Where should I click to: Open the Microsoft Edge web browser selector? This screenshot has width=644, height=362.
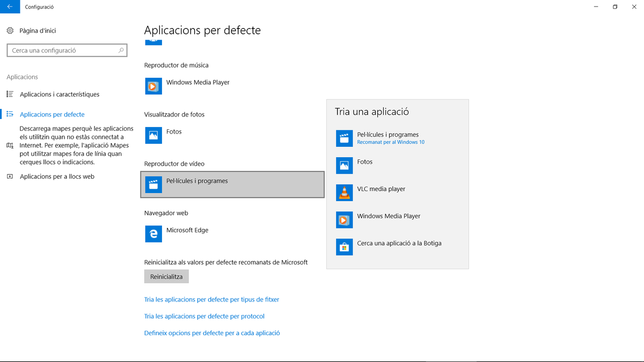click(187, 231)
